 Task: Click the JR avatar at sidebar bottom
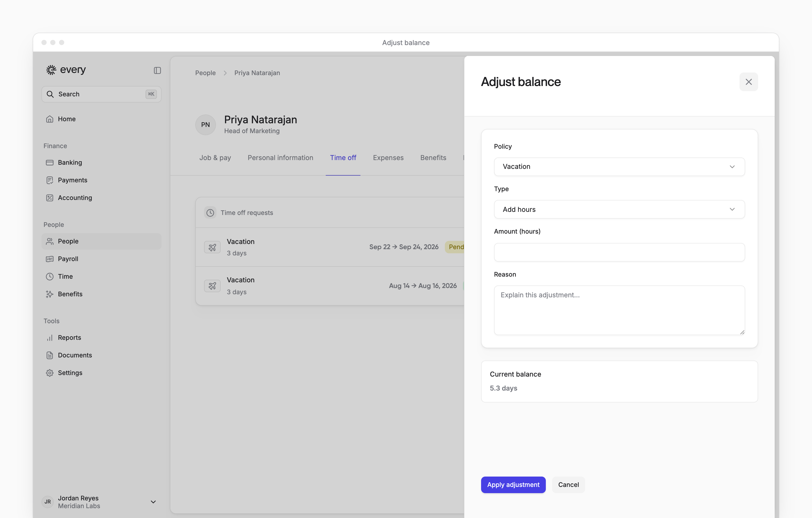pyautogui.click(x=48, y=502)
